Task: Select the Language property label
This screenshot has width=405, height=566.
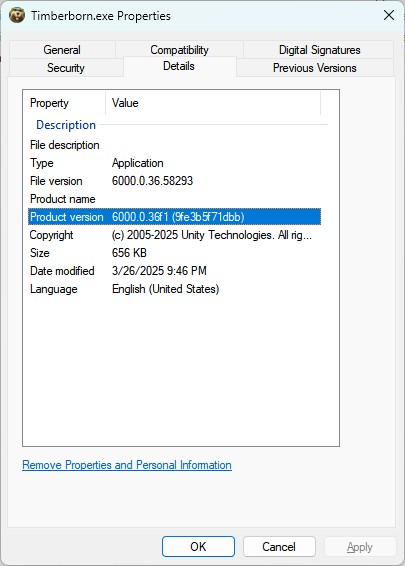Action: point(53,289)
